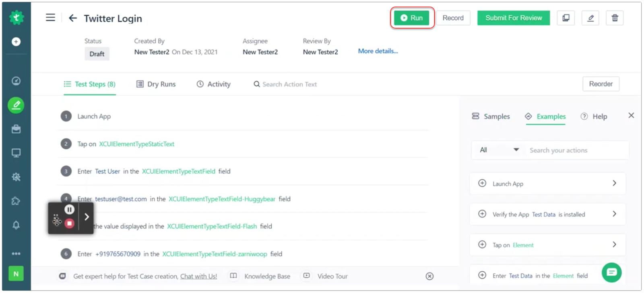644x293 pixels.
Task: Open the All filter dropdown
Action: [x=499, y=150]
